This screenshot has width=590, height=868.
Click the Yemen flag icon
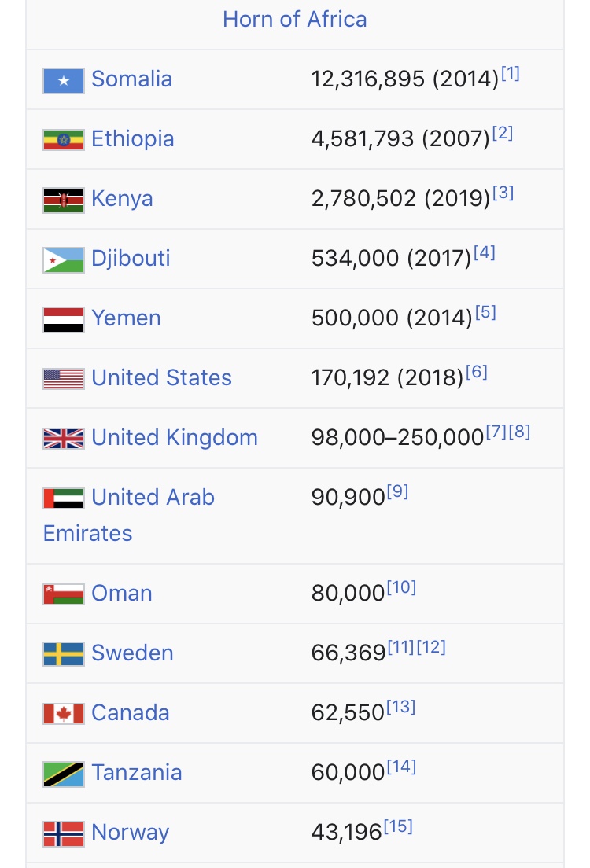(64, 320)
